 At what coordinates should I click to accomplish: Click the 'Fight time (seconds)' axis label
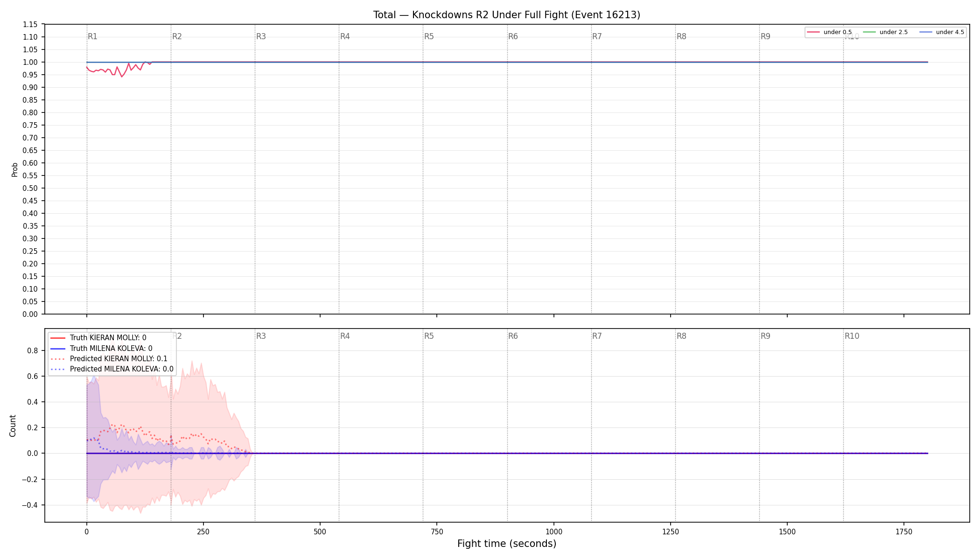[x=507, y=544]
